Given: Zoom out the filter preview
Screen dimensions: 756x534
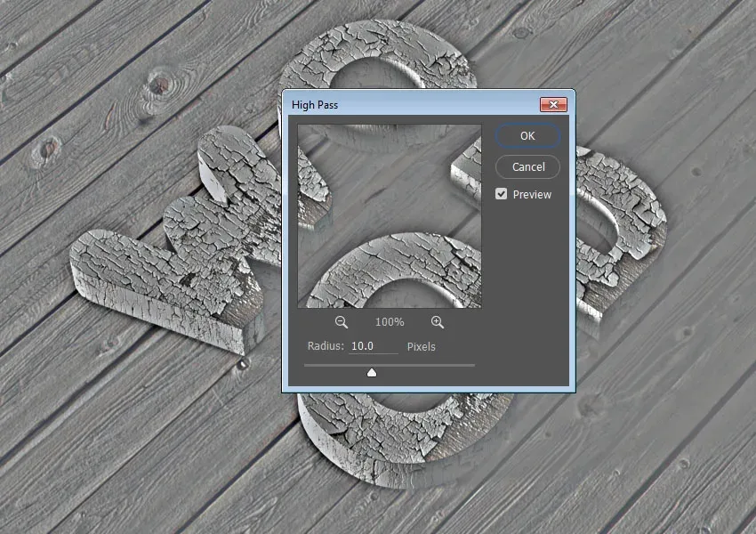Looking at the screenshot, I should 341,322.
